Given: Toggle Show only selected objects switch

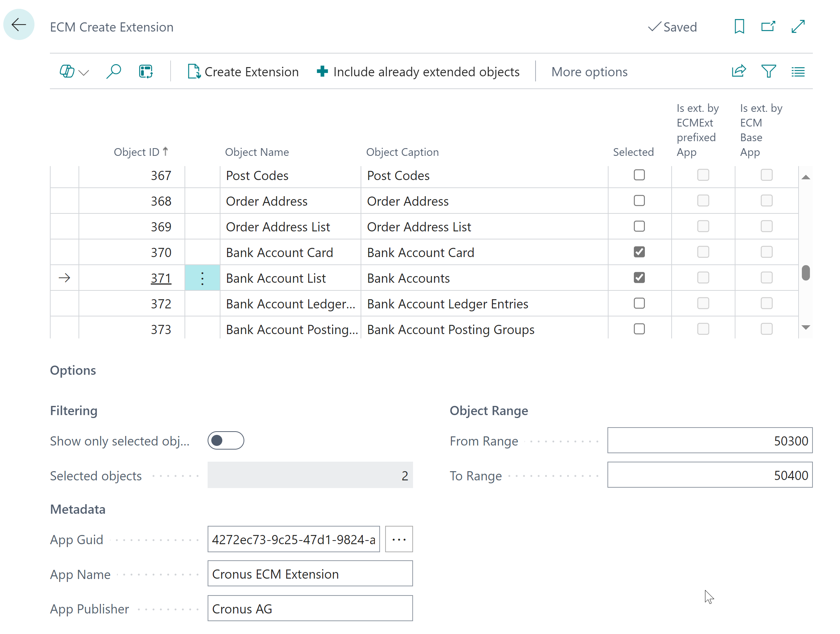Looking at the screenshot, I should tap(226, 440).
